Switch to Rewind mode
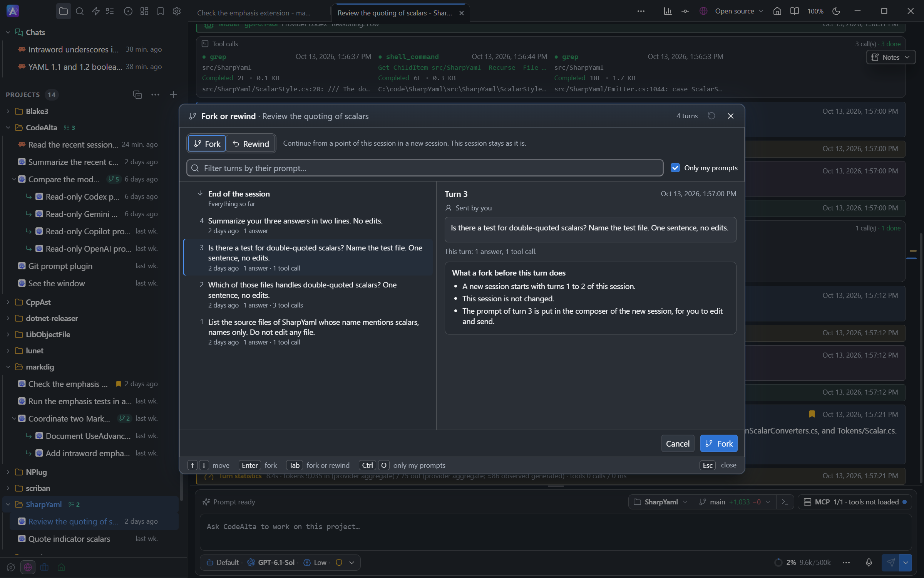The width and height of the screenshot is (924, 578). click(251, 144)
